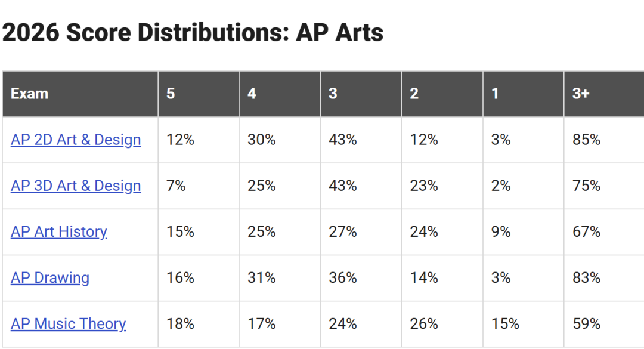Open the AP Drawing link
644x349 pixels.
(x=49, y=278)
